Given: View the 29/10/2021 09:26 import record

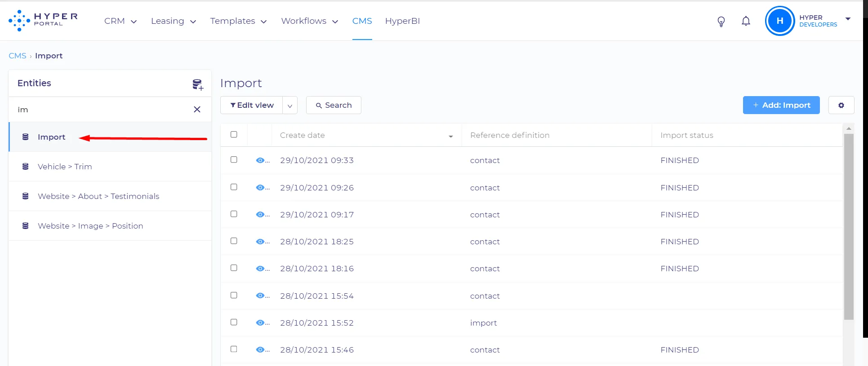Looking at the screenshot, I should point(260,188).
